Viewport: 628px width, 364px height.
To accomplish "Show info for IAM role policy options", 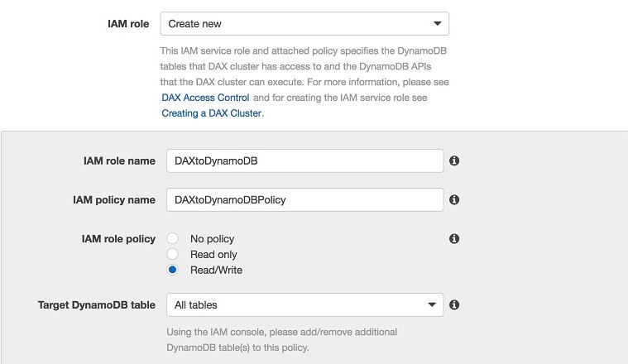I will coord(454,239).
